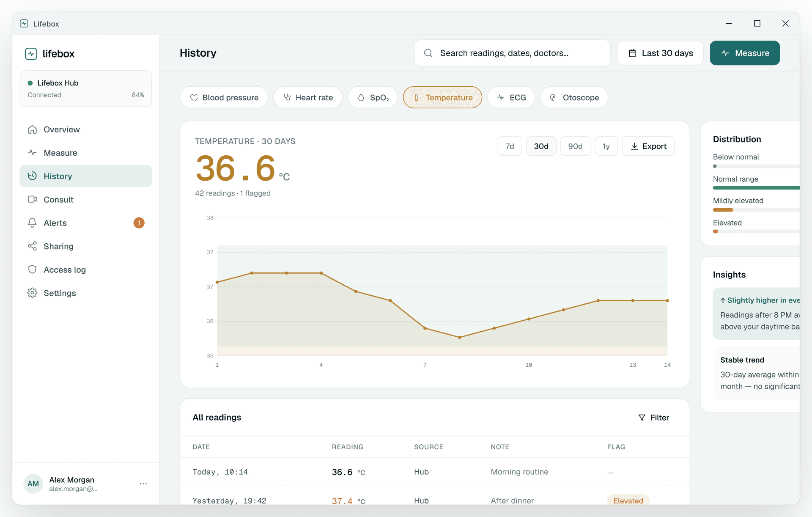Click the 84% hub battery value
Image resolution: width=812 pixels, height=517 pixels.
coord(138,95)
